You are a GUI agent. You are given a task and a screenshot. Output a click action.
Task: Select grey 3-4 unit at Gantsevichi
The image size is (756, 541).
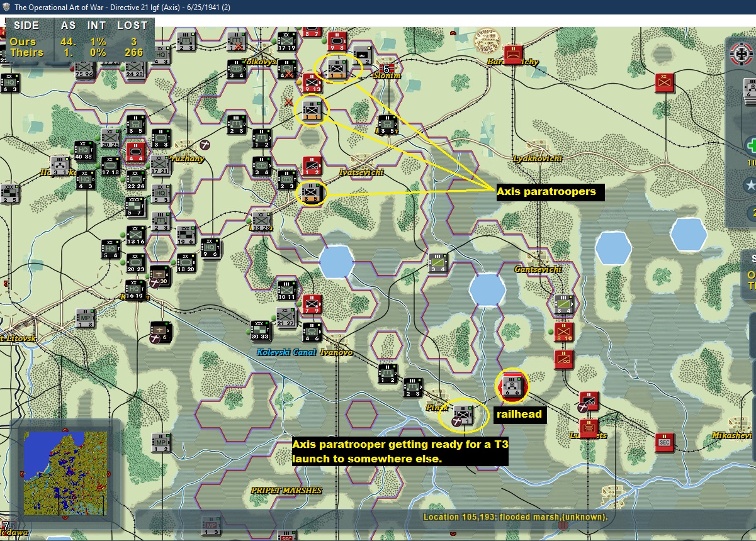[x=563, y=304]
